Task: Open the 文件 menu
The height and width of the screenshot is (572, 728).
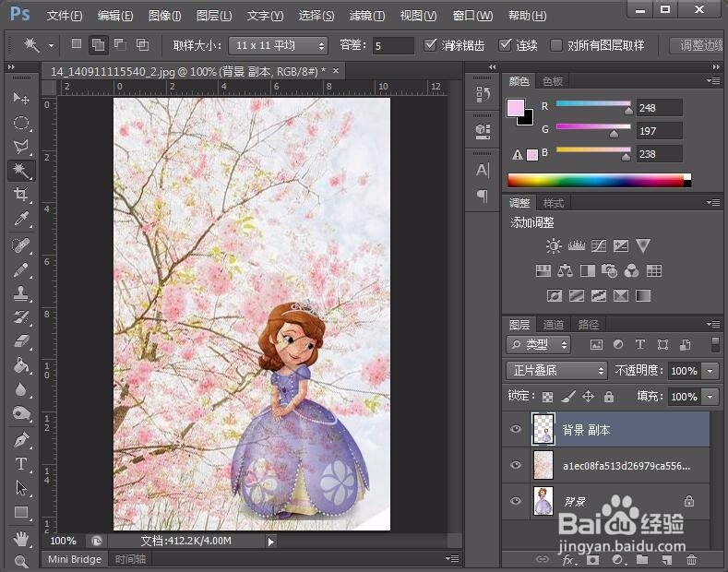Action: [65, 16]
